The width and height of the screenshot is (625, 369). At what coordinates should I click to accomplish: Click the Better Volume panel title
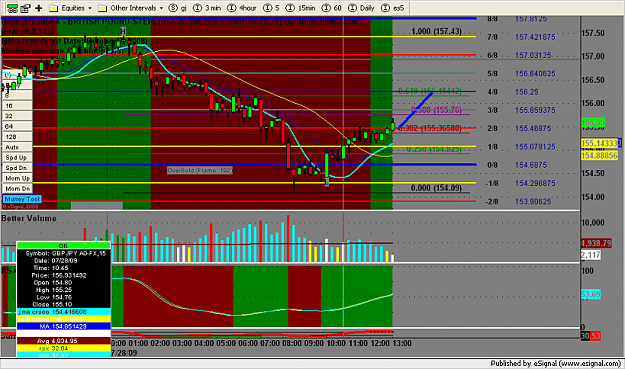point(29,218)
